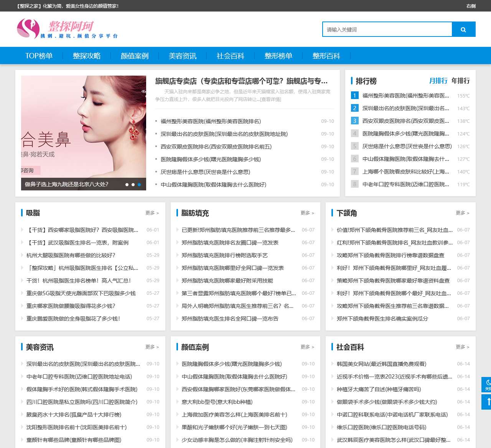Image resolution: width=491 pixels, height=448 pixels.
Task: Expand more articles via 更多 in 吸脂 section
Action: [x=152, y=213]
